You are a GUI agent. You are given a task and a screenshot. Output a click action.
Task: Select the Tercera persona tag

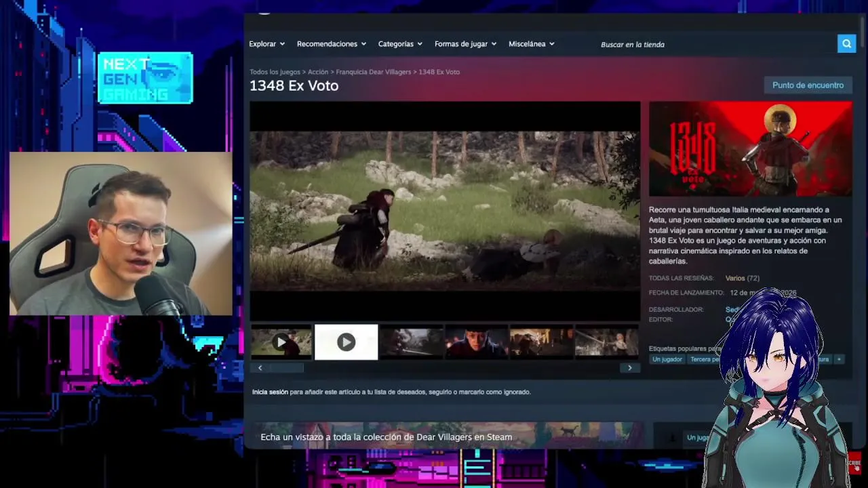point(705,359)
